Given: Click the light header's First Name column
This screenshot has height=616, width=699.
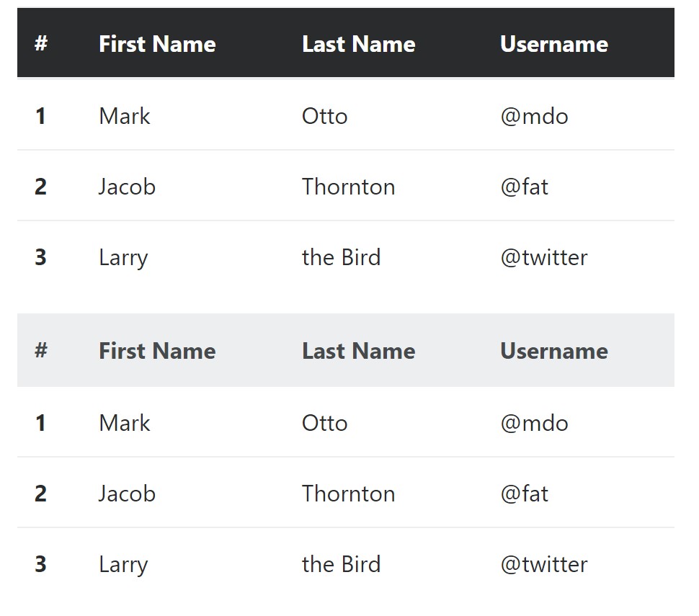Looking at the screenshot, I should [x=157, y=352].
